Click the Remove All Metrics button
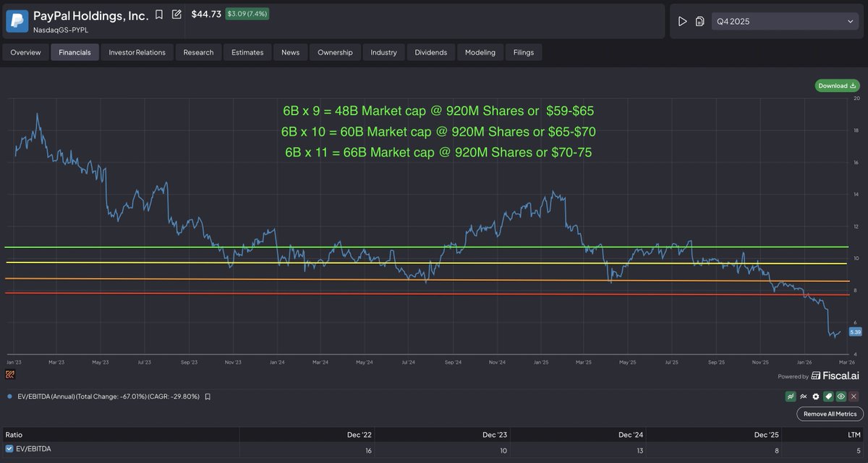Viewport: 868px width, 463px height. pos(830,414)
